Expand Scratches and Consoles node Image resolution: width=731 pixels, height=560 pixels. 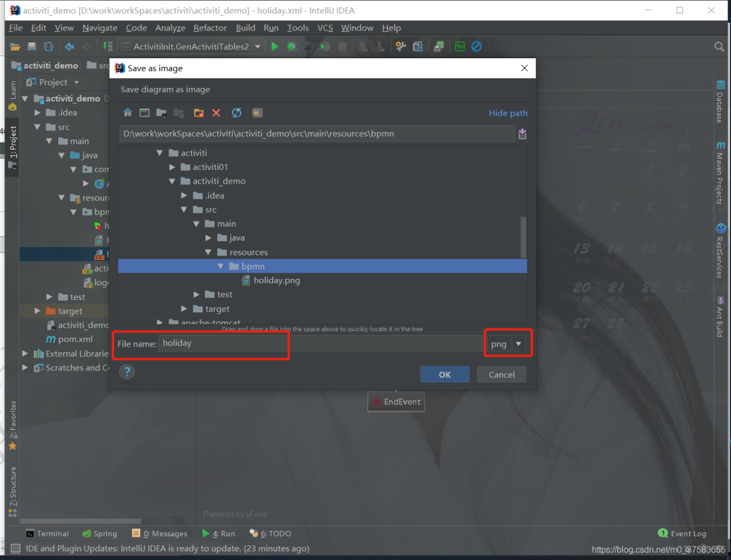click(25, 368)
